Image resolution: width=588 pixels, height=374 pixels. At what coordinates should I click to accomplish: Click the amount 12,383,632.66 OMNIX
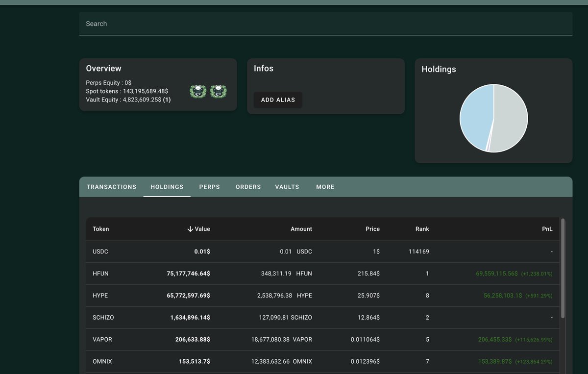point(282,361)
